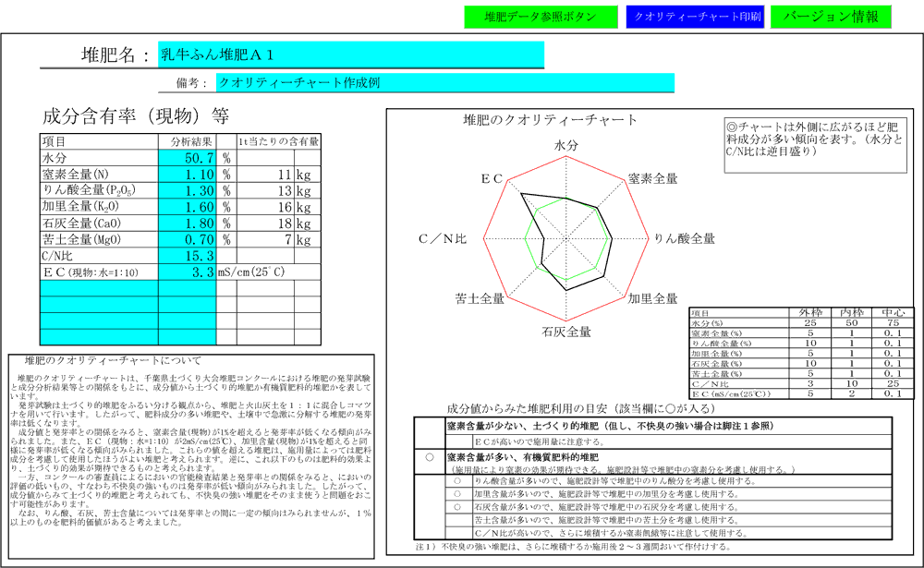The image size is (924, 568).
Task: Click the 苦土全量 axis label on radar chart
Action: coord(480,298)
